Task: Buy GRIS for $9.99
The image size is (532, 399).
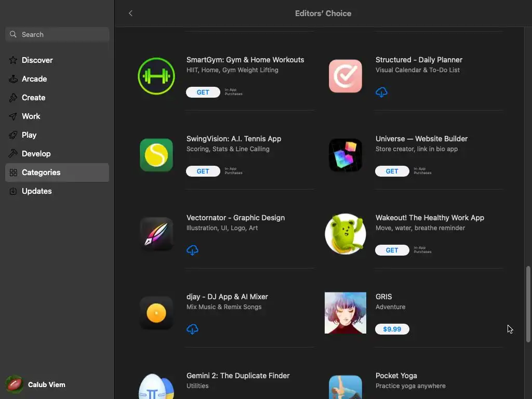Action: (x=392, y=329)
